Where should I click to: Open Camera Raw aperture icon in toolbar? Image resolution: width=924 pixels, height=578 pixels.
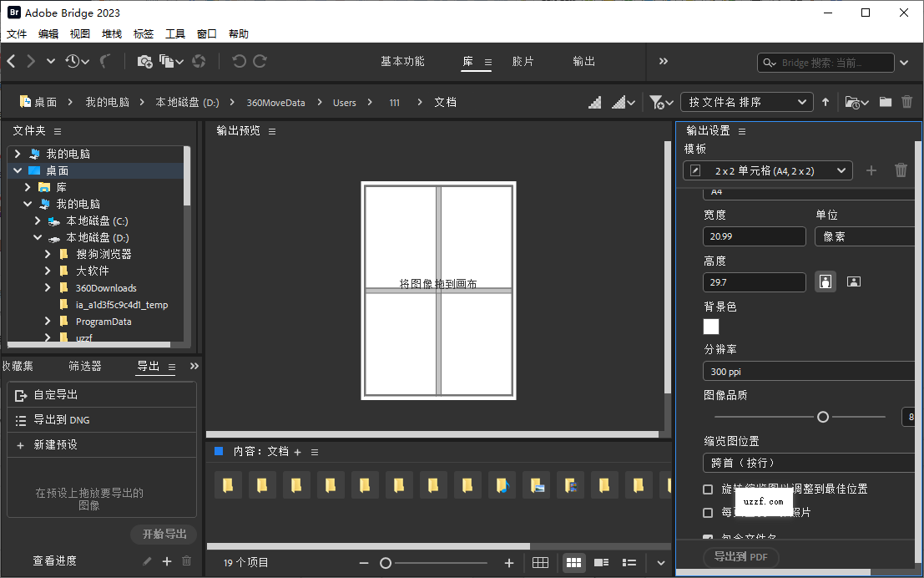tap(199, 61)
